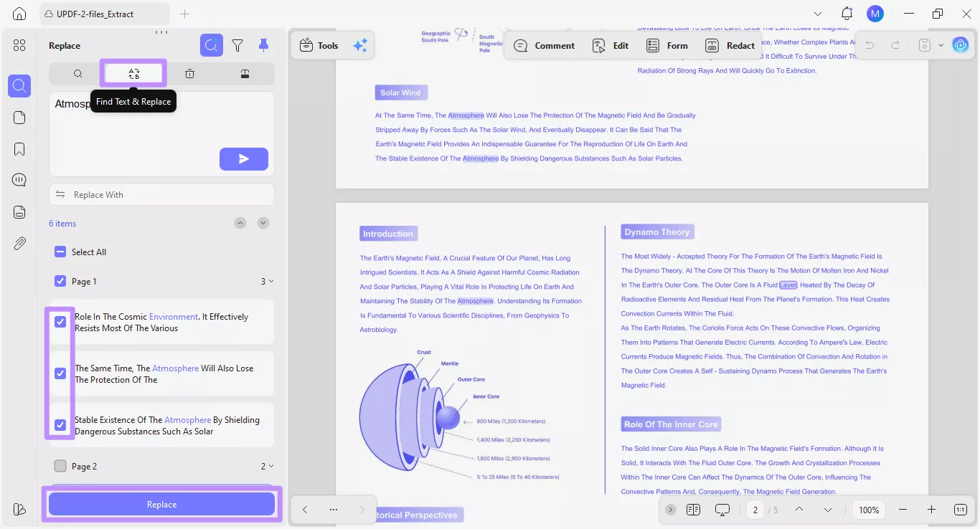This screenshot has width=980, height=529.
Task: Open the 100% zoom level dropdown
Action: point(869,510)
